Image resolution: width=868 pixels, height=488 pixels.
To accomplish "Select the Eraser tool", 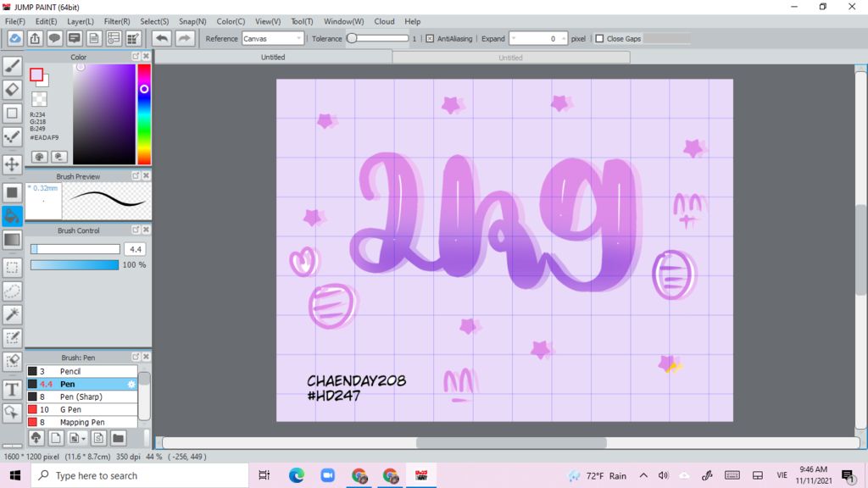I will 12,90.
